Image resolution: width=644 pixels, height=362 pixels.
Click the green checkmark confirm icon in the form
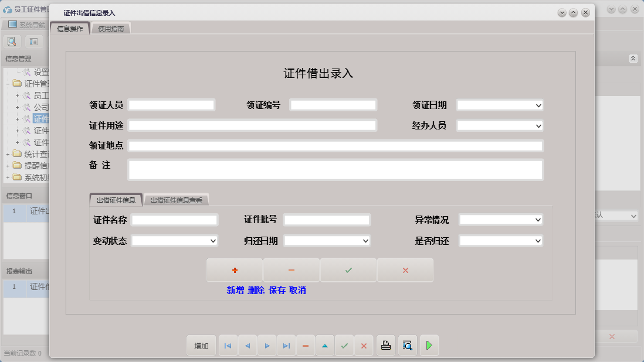348,270
